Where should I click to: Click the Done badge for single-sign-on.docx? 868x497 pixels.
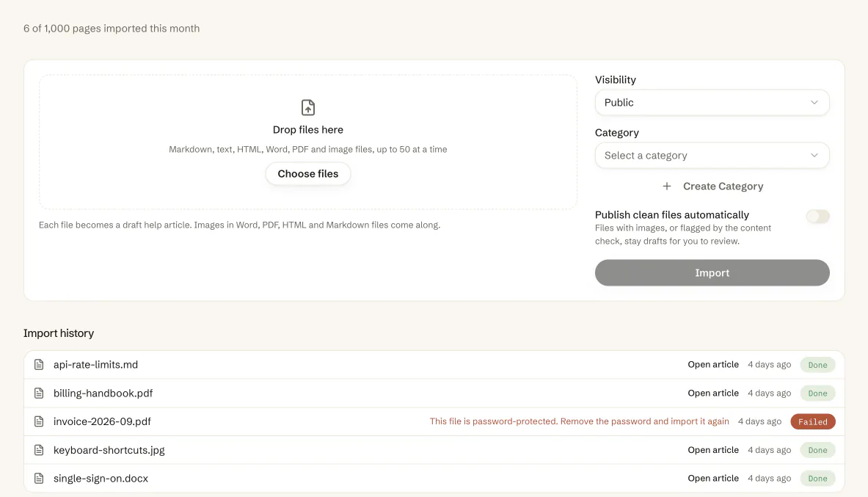(x=817, y=478)
